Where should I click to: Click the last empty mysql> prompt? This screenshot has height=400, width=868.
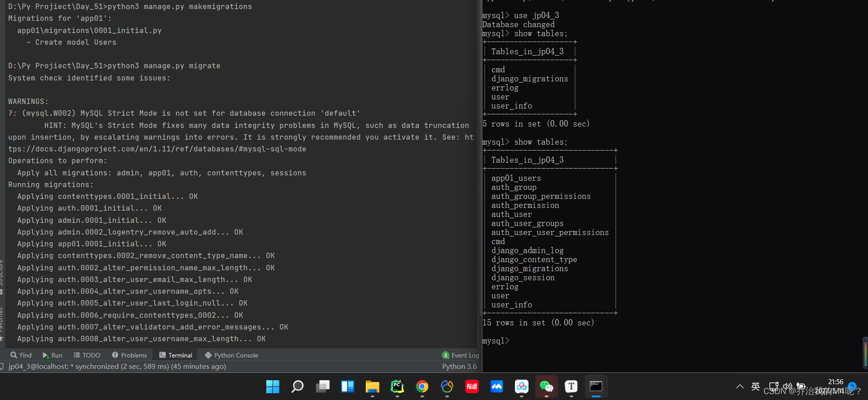coord(496,341)
